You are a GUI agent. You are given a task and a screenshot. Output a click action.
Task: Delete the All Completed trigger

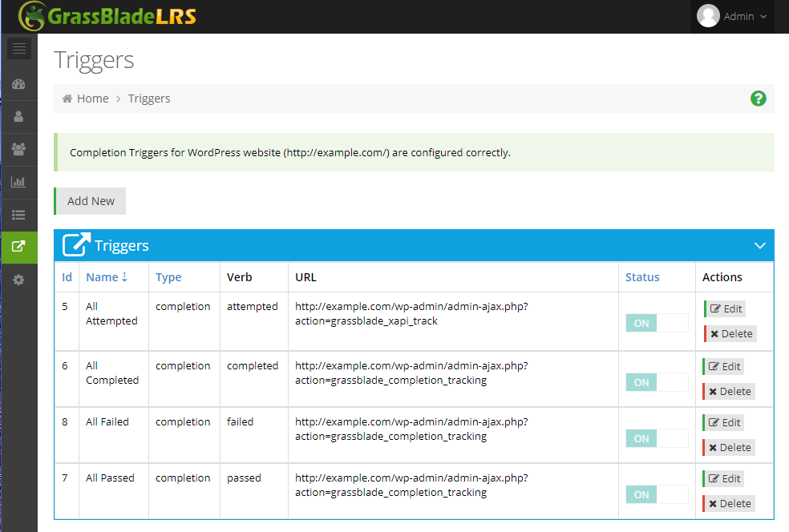coord(729,391)
